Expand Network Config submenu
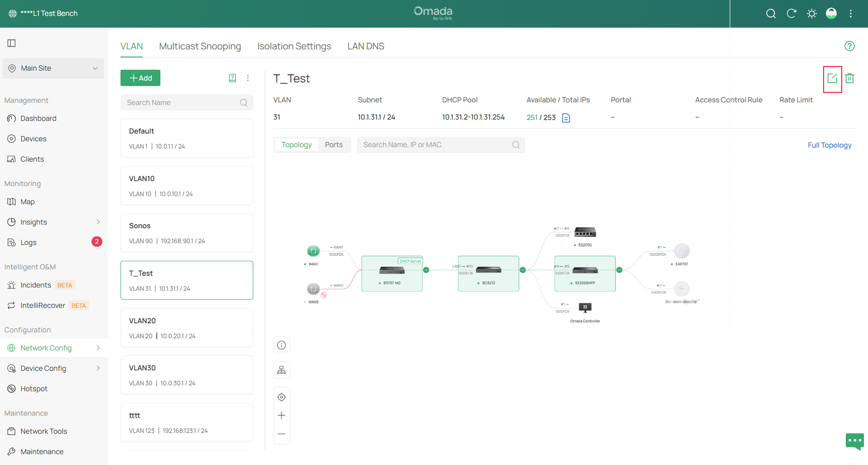The width and height of the screenshot is (868, 465). click(54, 348)
